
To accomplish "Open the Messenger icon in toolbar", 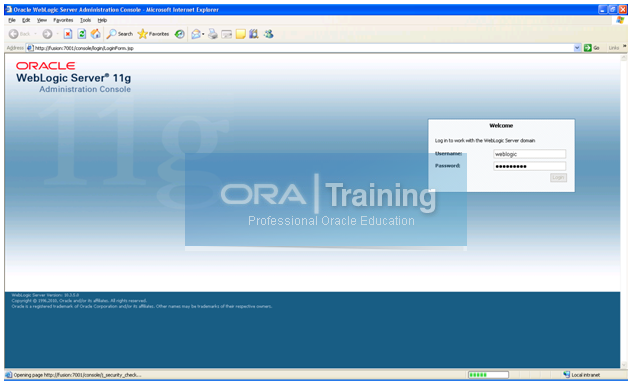I will point(268,34).
